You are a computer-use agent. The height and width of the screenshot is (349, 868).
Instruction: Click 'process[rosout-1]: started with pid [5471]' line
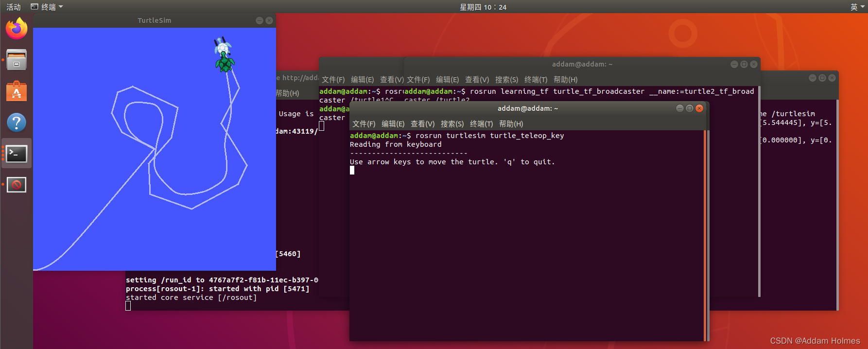click(217, 289)
